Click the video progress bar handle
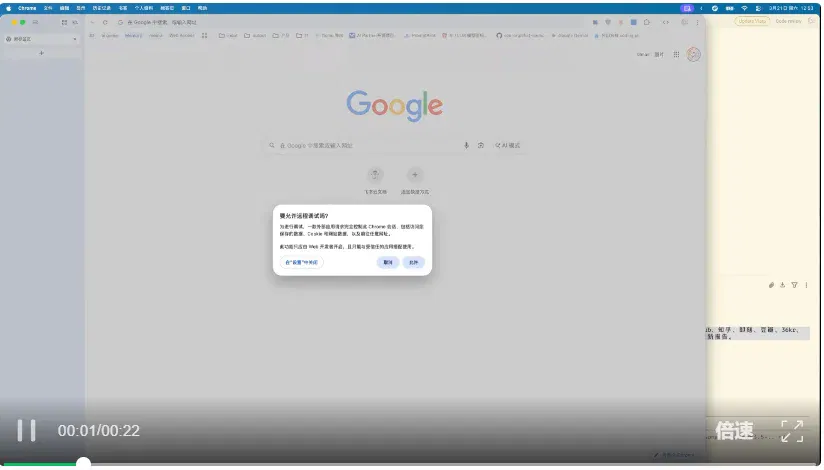Image resolution: width=824 pixels, height=470 pixels. coord(83,463)
